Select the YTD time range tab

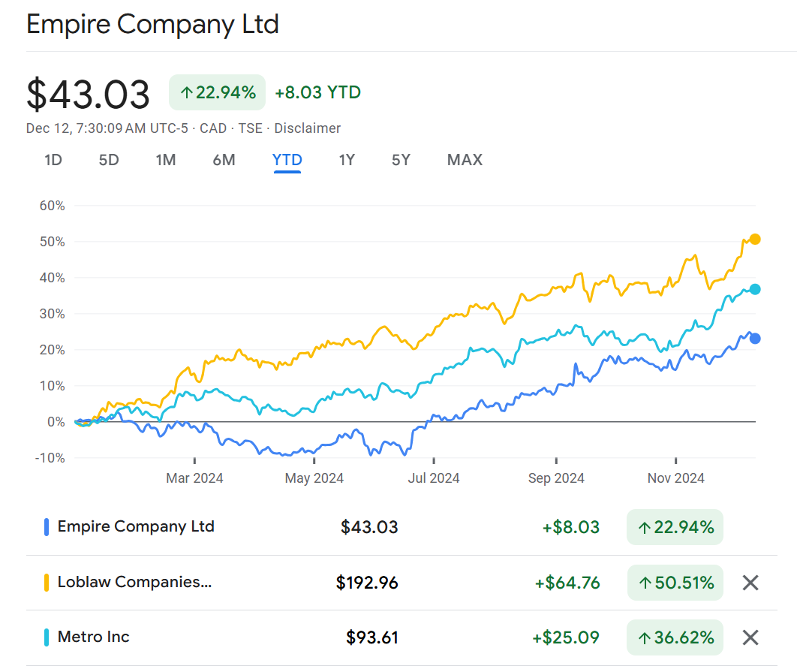[287, 160]
